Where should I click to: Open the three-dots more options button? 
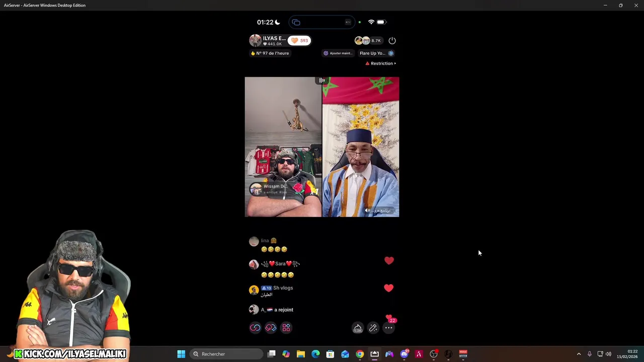(x=388, y=328)
